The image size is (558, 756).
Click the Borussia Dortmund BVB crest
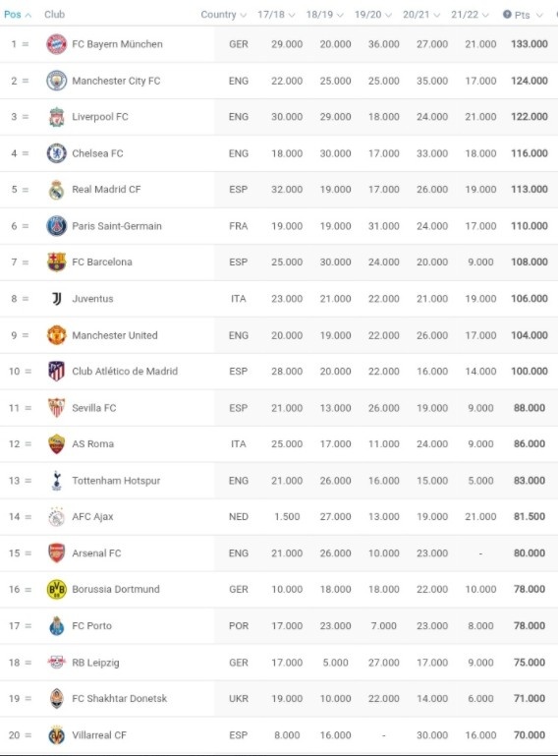point(56,589)
